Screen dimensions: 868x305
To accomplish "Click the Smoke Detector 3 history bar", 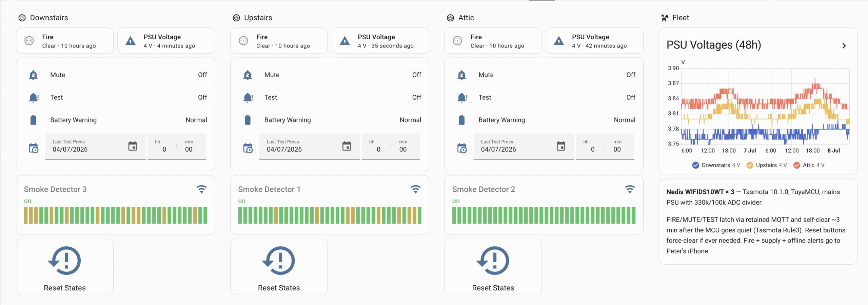I will [x=116, y=215].
